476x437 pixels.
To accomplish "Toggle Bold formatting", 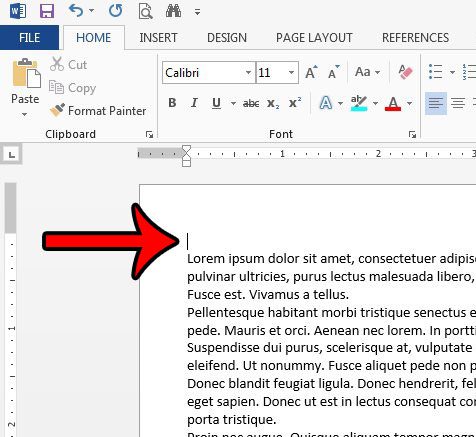I will pyautogui.click(x=172, y=103).
